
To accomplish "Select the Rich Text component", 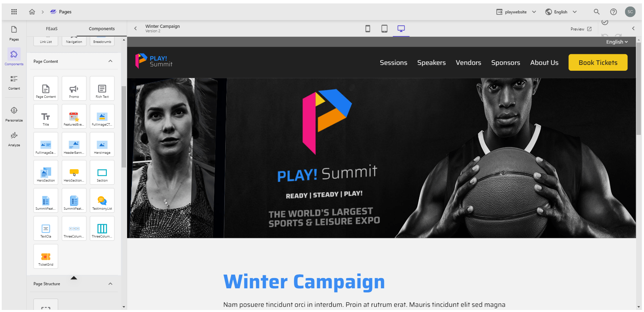I will pos(102,89).
